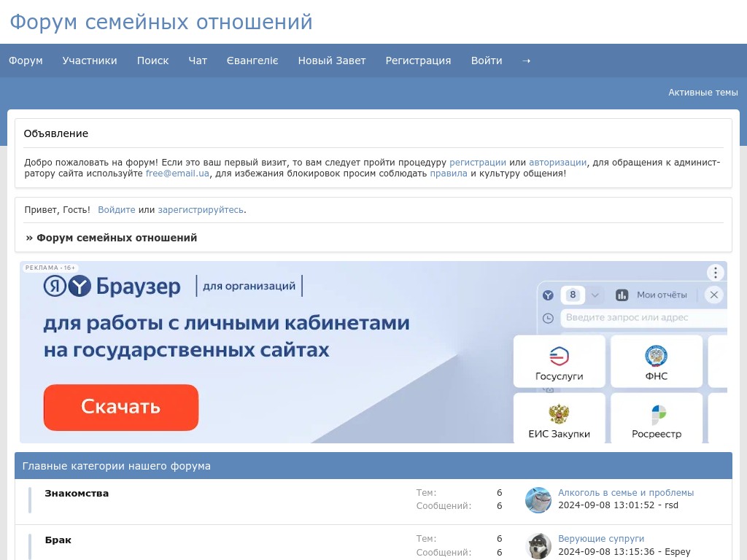Follow the регистрации link in the announcement
747x560 pixels.
477,163
